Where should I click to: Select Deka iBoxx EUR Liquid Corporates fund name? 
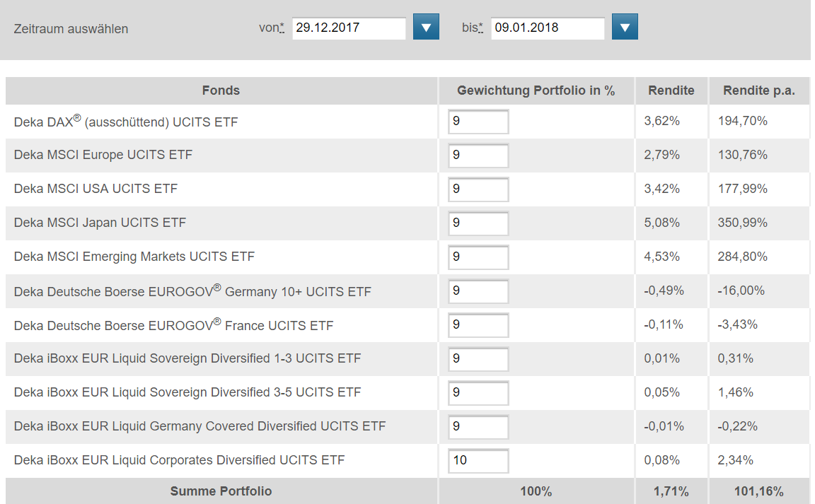[x=179, y=461]
